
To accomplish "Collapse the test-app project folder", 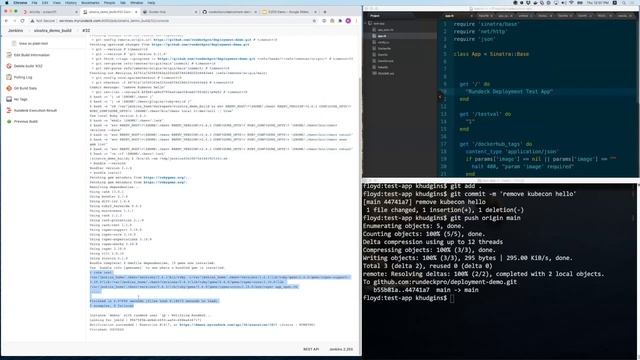I will pos(376,24).
